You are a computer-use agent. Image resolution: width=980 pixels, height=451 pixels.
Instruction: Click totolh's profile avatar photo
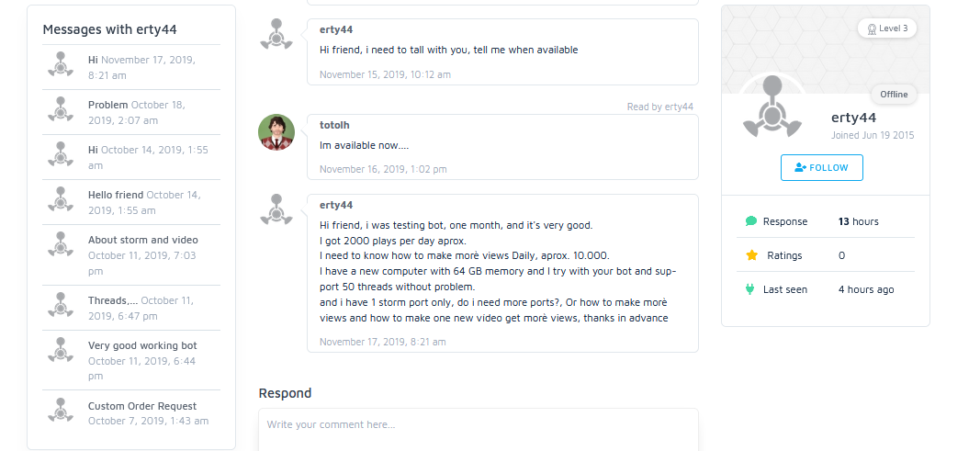pos(276,132)
